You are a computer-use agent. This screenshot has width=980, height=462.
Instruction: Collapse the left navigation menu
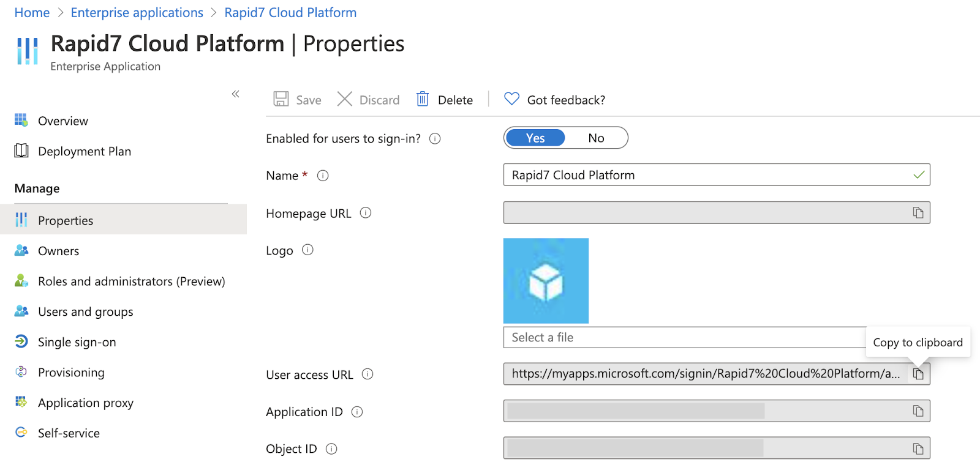click(x=235, y=94)
